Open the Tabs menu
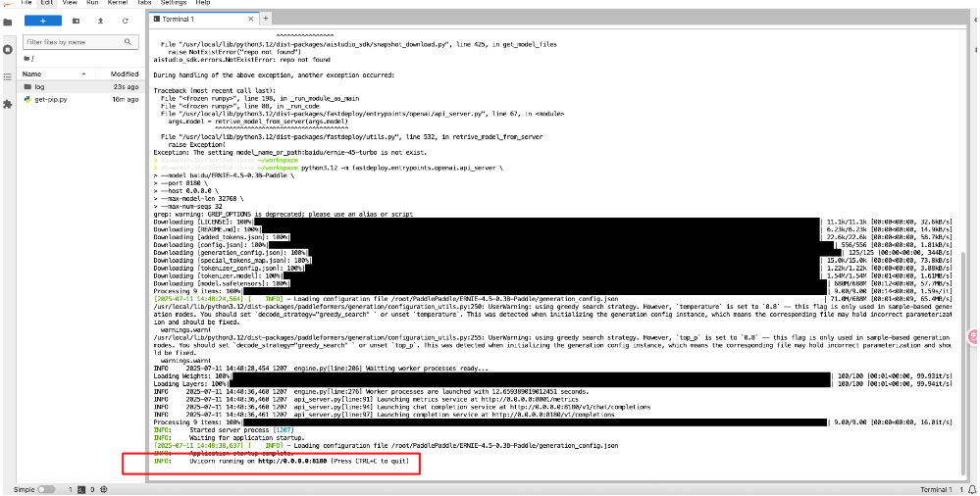The image size is (980, 496). [x=144, y=3]
